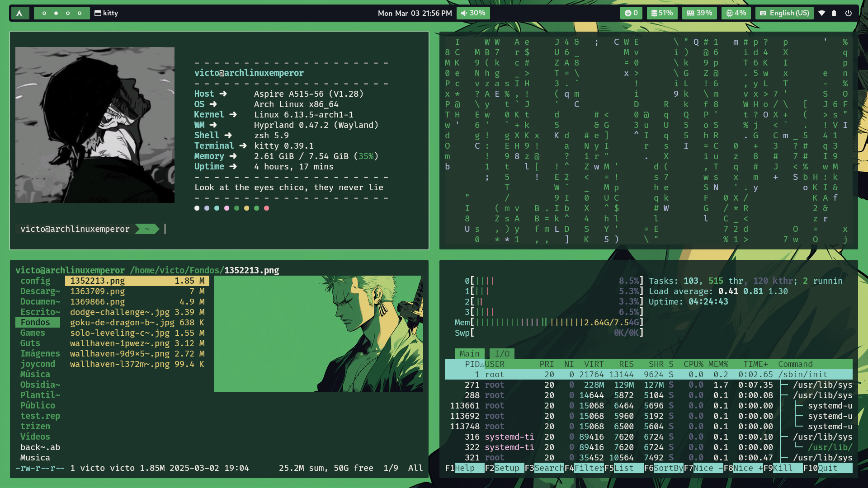The height and width of the screenshot is (488, 868).
Task: Check updates via the download arrow indicator
Action: tap(631, 13)
